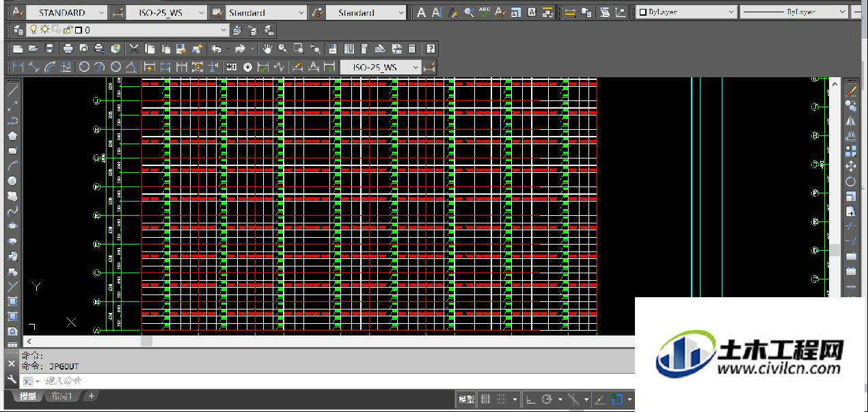
Task: Add a new layout with plus tab
Action: [91, 396]
